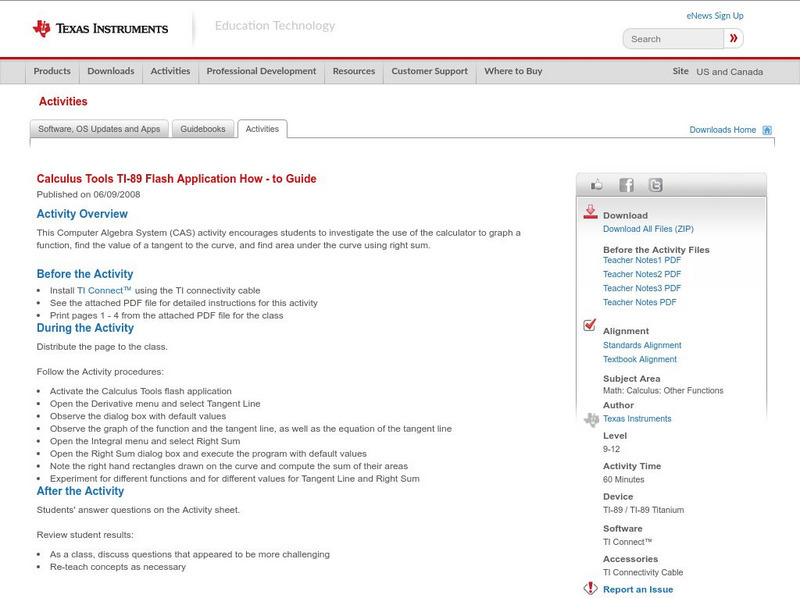Click the Activate the Calculus Tools flash application line
This screenshot has width=800, height=598.
point(141,391)
